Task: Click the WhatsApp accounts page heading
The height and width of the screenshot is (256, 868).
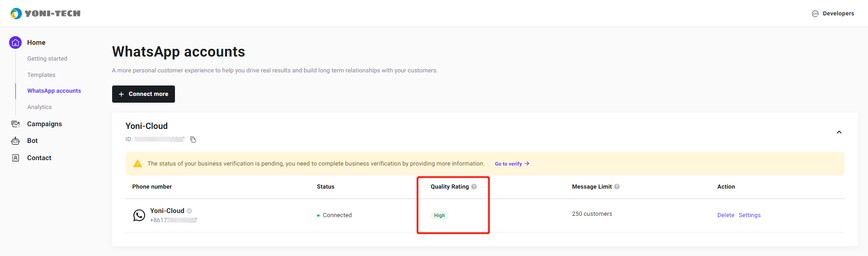Action: tap(179, 52)
